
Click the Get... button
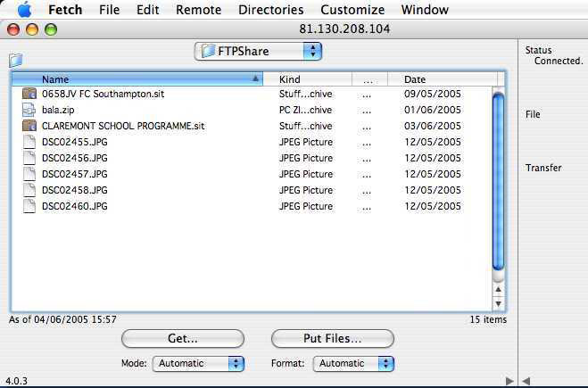183,339
